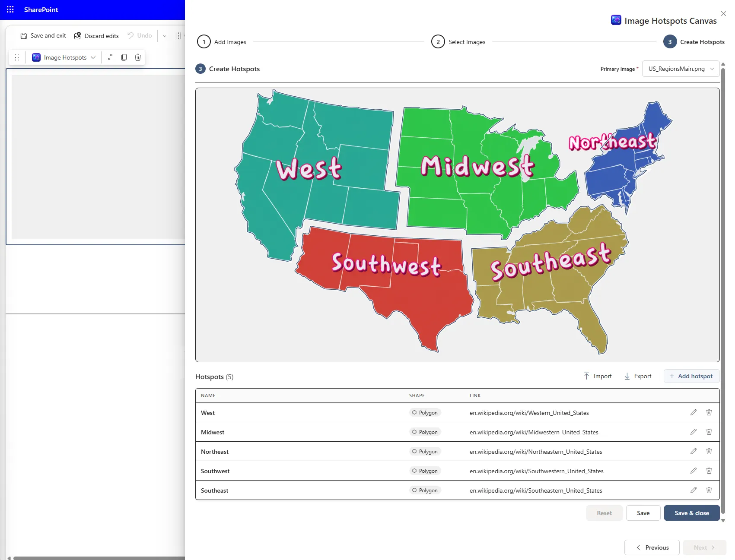This screenshot has width=735, height=560.
Task: Click the NAME column header
Action: 208,395
